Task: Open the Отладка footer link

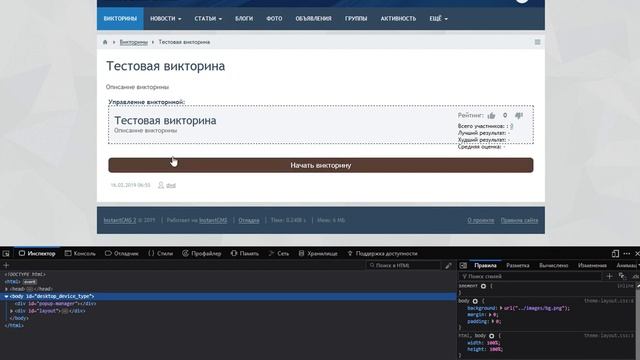Action: coord(249,220)
